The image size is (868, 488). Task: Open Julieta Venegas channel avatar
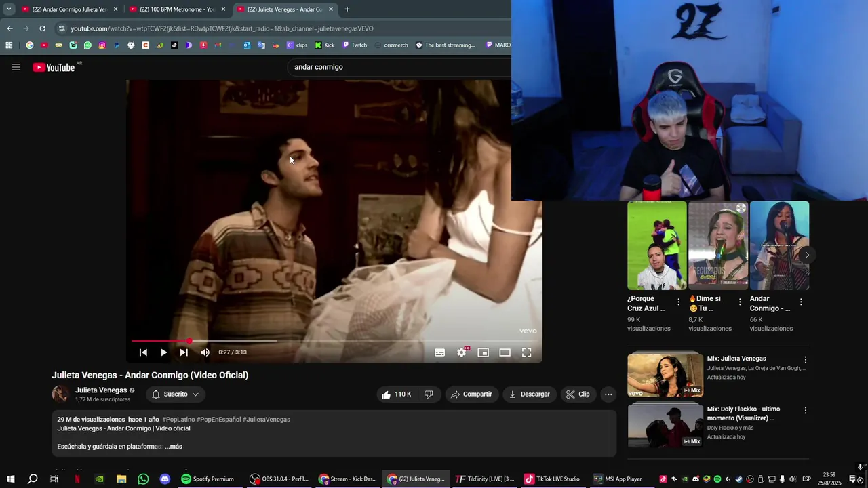click(x=61, y=394)
